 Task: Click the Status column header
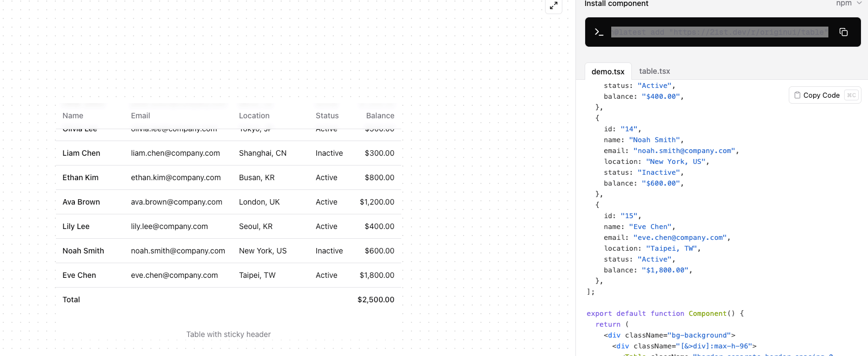[327, 116]
